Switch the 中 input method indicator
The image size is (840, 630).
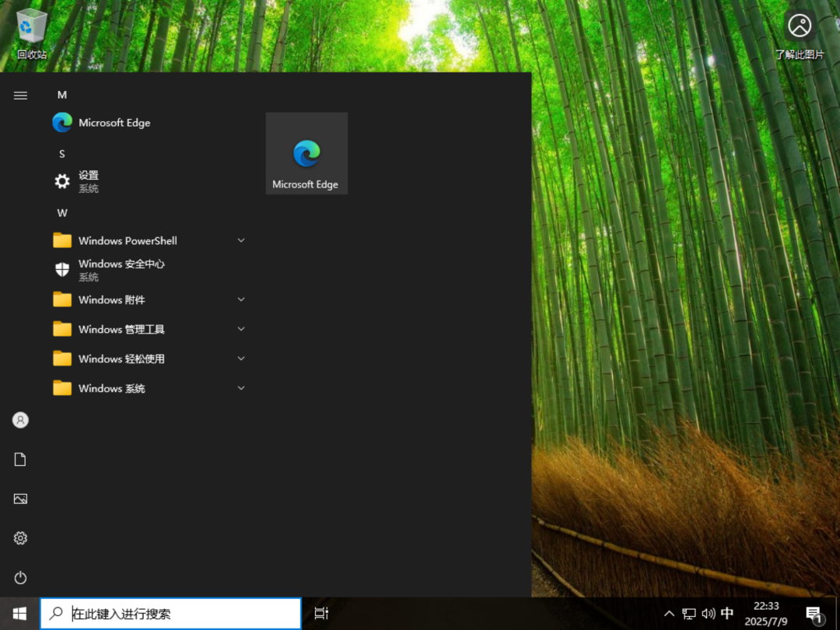point(727,613)
